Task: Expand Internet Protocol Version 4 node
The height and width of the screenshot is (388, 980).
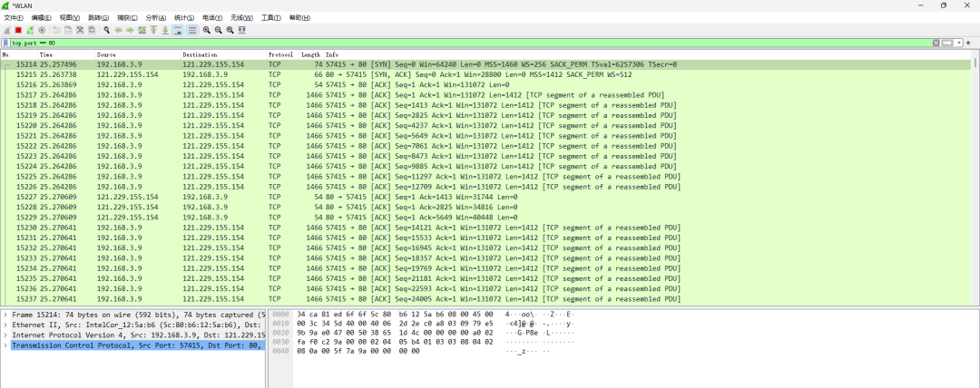Action: (5, 335)
